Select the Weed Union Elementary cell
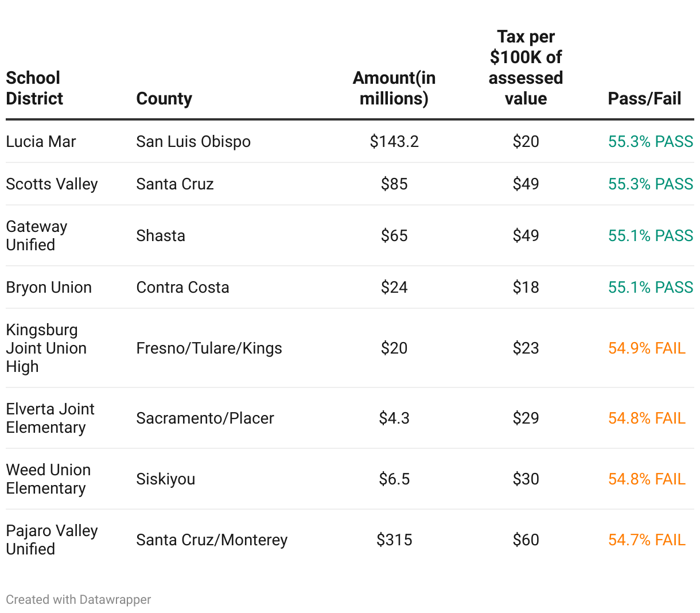 [48, 479]
